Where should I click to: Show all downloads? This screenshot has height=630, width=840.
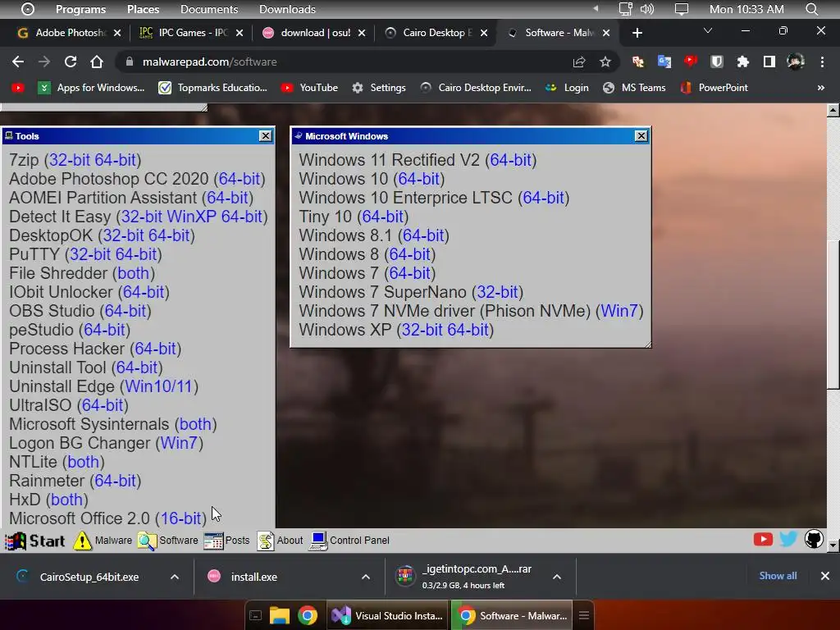click(x=778, y=576)
